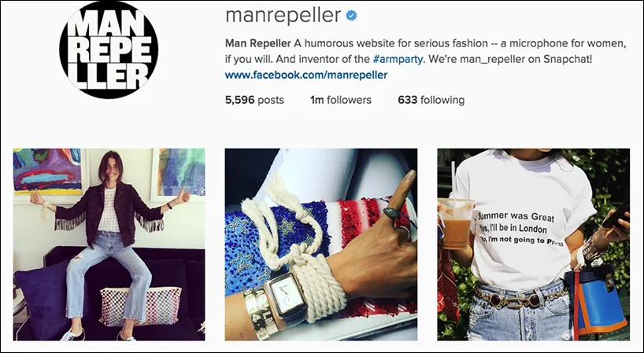Click the bold Man Repeller bio name
The height and width of the screenshot is (353, 644).
(258, 43)
